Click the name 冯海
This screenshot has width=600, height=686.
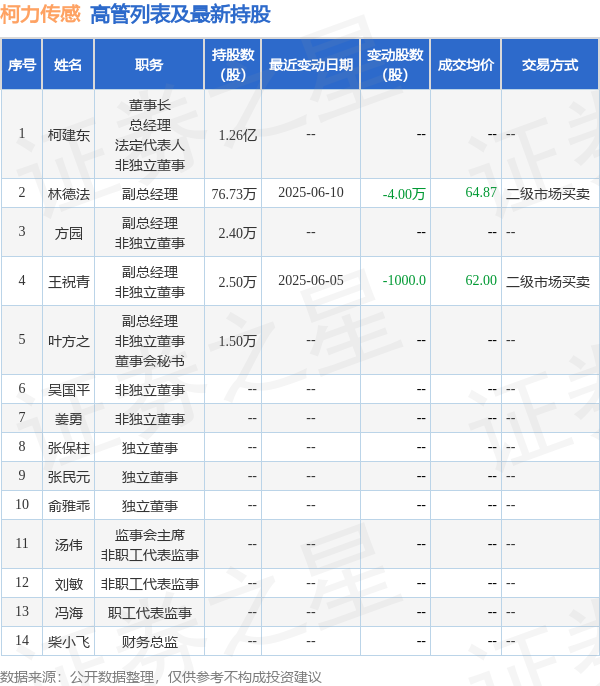[69, 612]
